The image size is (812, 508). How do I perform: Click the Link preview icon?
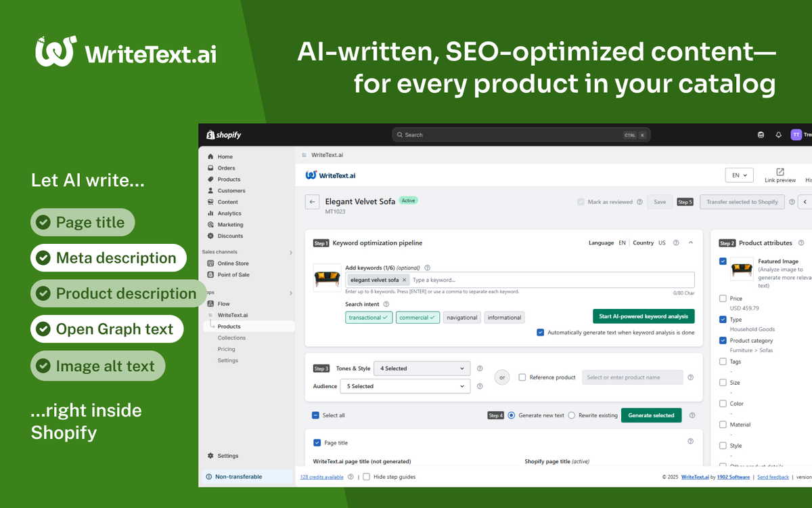coord(780,172)
